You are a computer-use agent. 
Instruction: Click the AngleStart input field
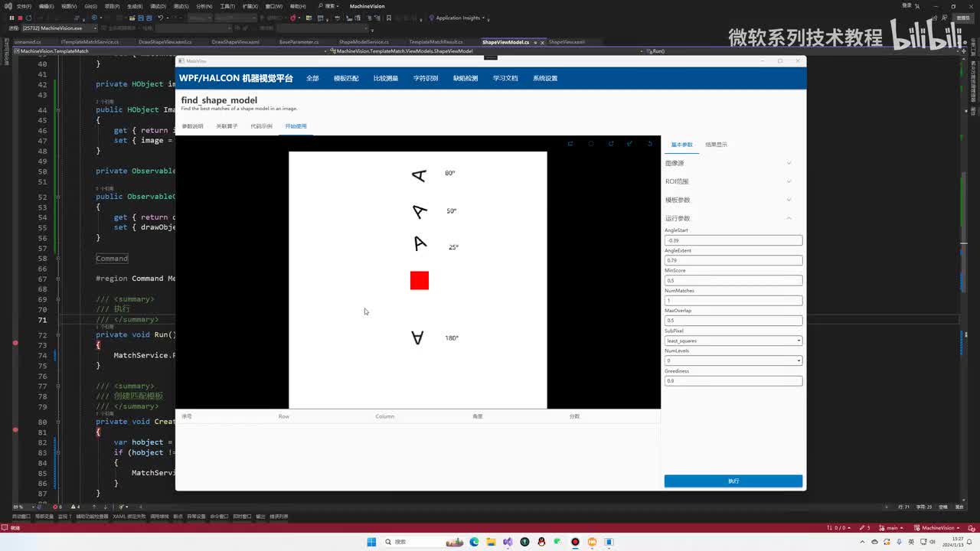(733, 240)
